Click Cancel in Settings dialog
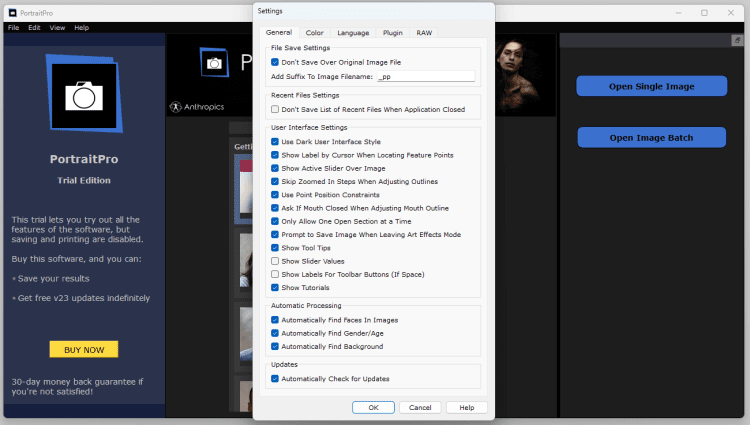 click(x=420, y=407)
